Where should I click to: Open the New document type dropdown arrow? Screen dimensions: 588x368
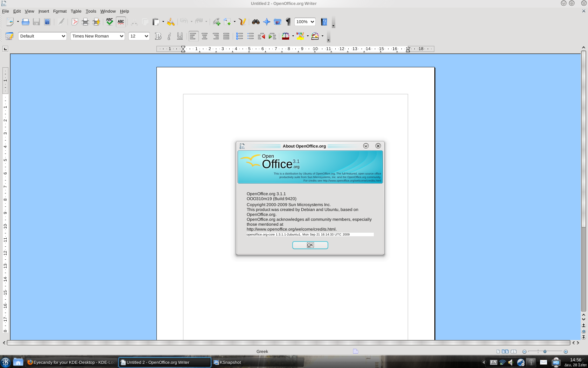[18, 22]
